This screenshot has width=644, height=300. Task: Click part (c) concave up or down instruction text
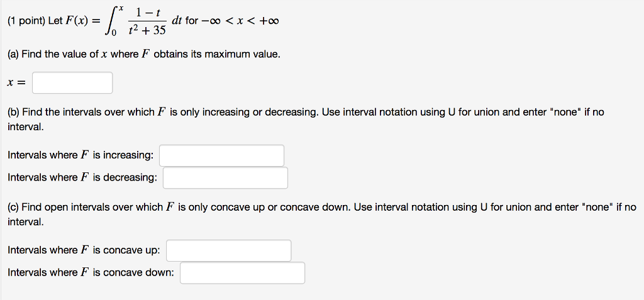click(x=252, y=207)
